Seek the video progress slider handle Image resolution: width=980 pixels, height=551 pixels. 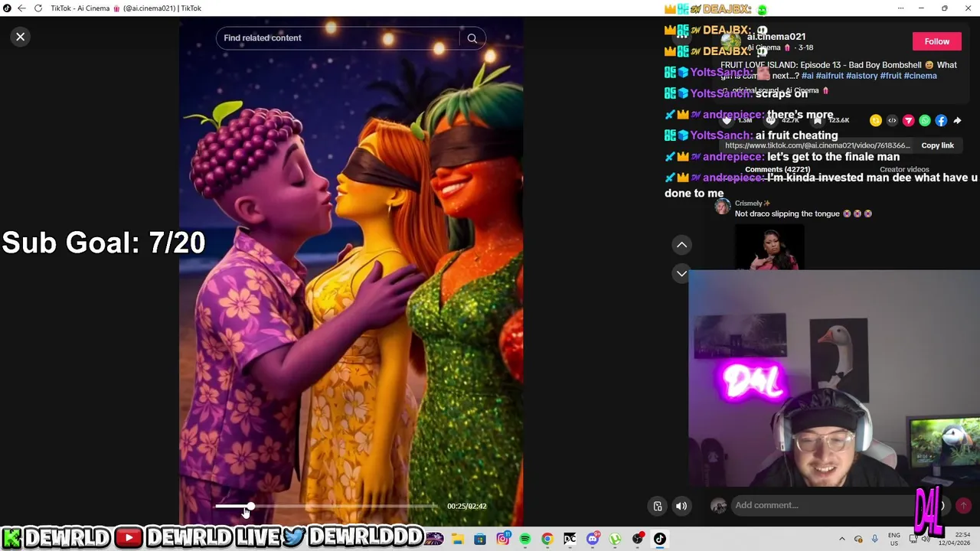click(x=250, y=507)
